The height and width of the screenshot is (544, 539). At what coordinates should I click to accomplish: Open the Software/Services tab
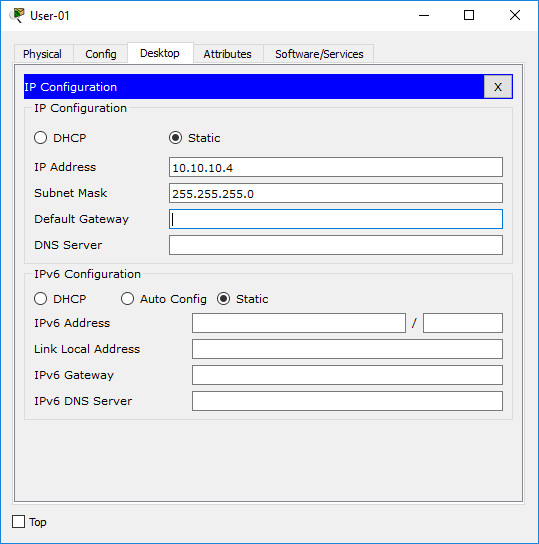pos(319,54)
